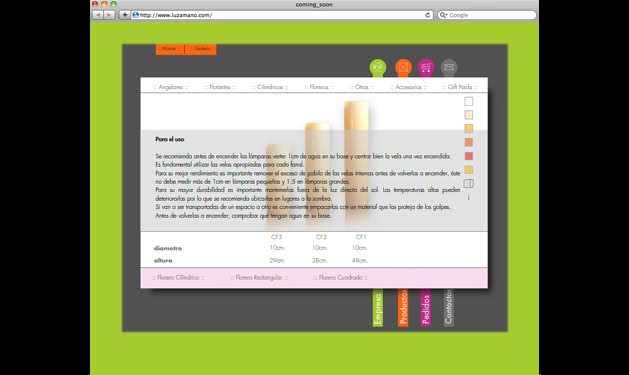Open the Florero Rectangular link
The width and height of the screenshot is (629, 375).
[x=259, y=278]
